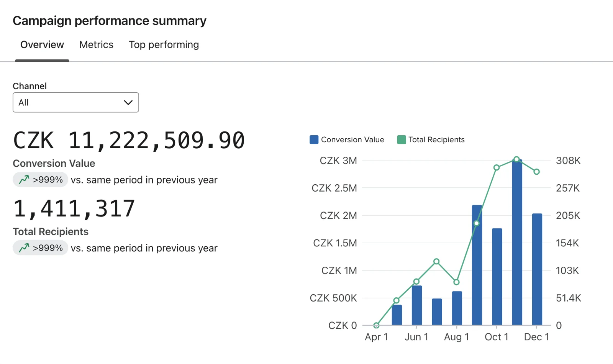Click the Channel dropdown chevron arrow
Image resolution: width=613 pixels, height=364 pixels.
click(x=128, y=103)
